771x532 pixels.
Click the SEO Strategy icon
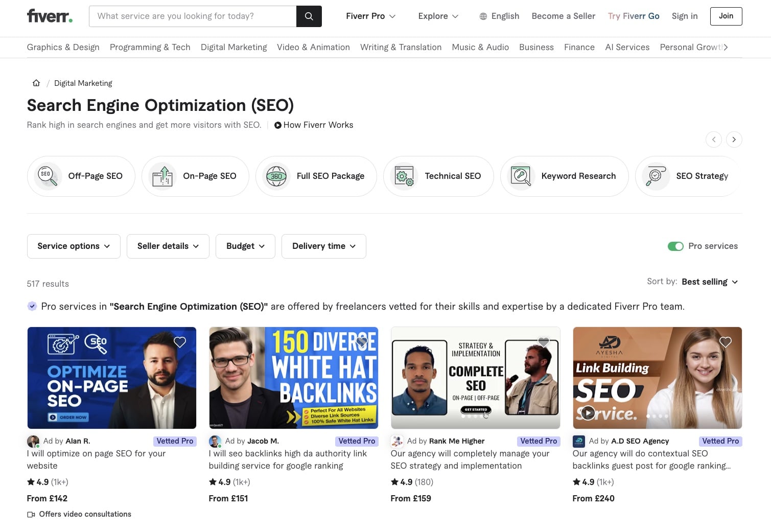(x=656, y=176)
